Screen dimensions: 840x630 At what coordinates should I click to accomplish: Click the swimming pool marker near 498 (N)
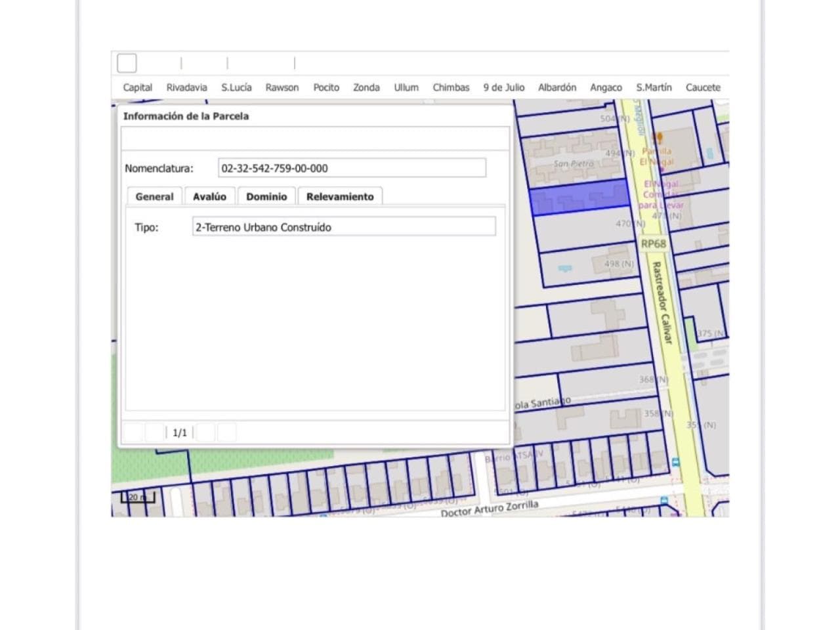tap(564, 268)
